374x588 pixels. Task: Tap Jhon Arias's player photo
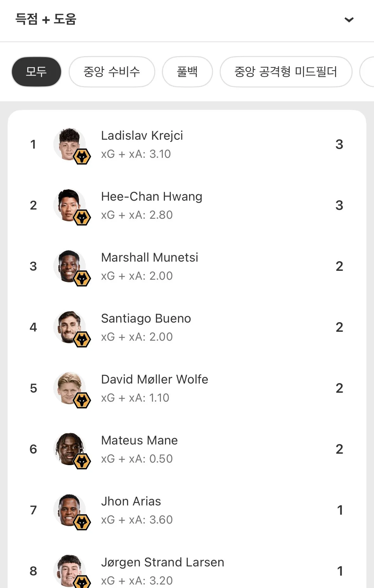pos(69,510)
